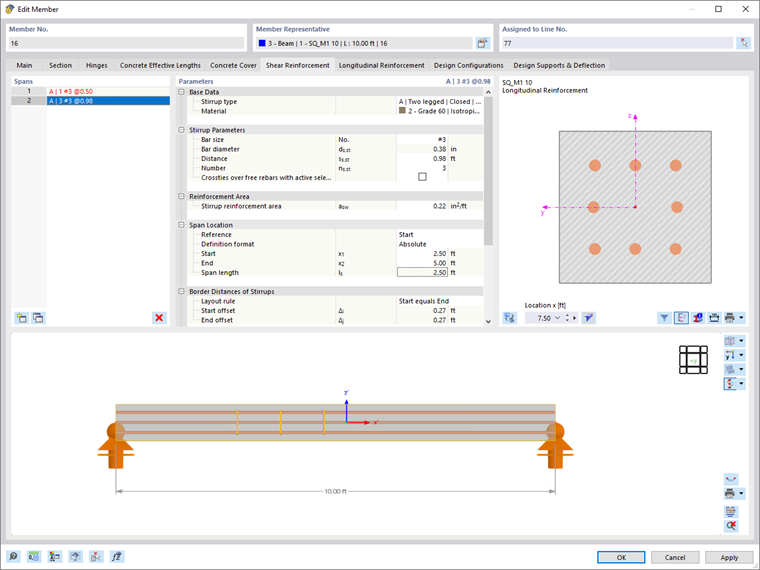
Task: Open the render mode dropdown arrow
Action: coord(741,369)
